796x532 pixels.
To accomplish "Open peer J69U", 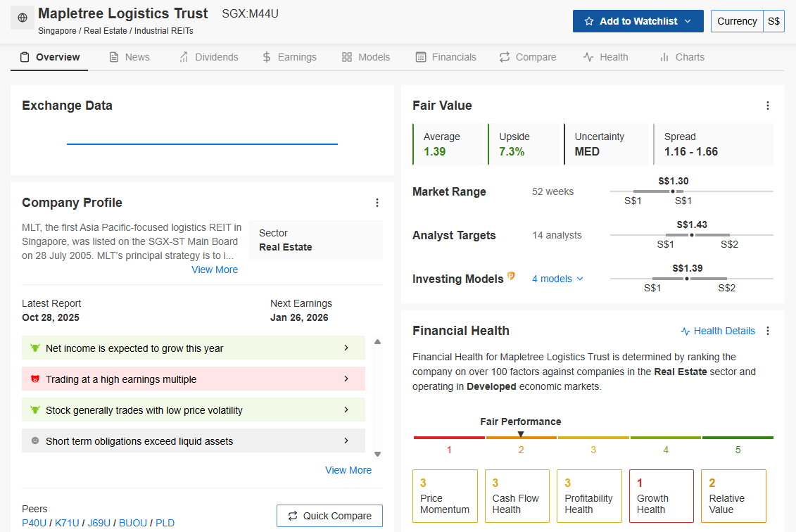I will tap(99, 523).
